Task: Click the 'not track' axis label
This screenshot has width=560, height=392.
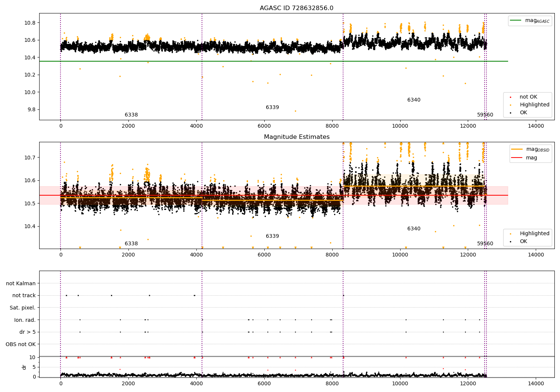Action: pyautogui.click(x=24, y=296)
